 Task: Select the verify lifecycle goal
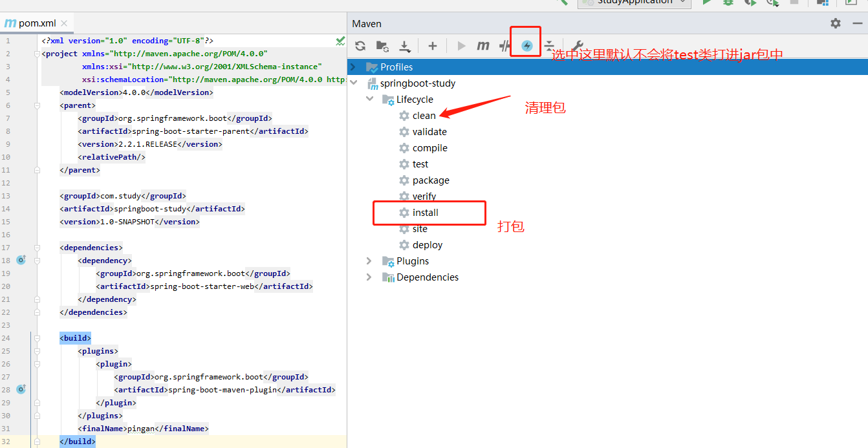[x=424, y=197]
